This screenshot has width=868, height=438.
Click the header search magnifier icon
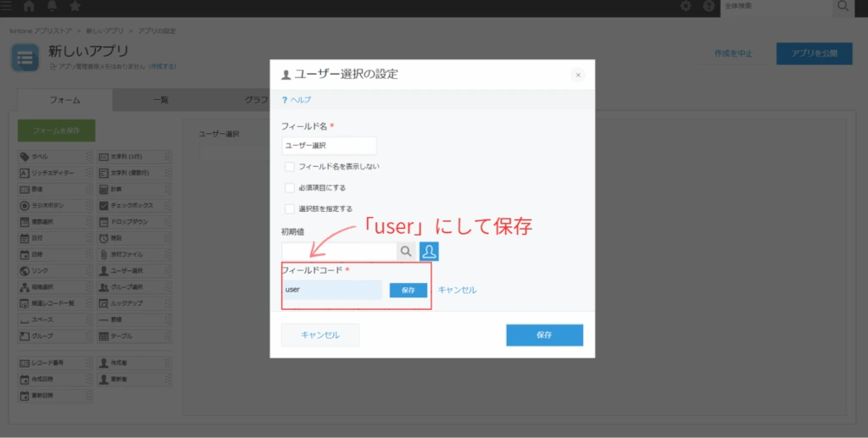tap(843, 6)
